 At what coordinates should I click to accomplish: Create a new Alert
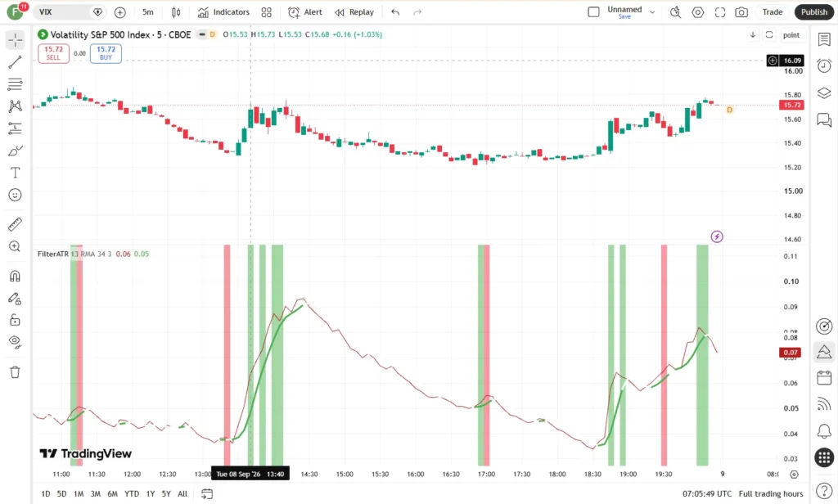[305, 11]
